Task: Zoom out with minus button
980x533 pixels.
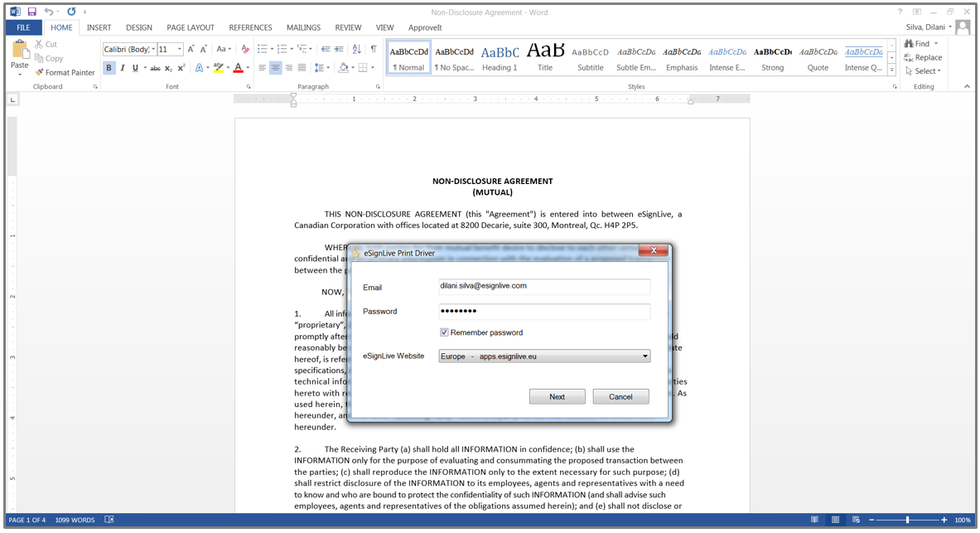Action: pos(871,520)
